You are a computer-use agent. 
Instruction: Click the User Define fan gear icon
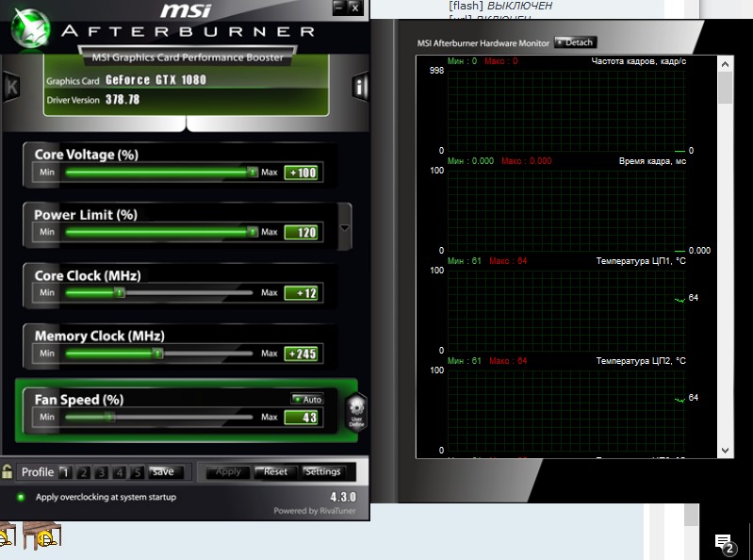pyautogui.click(x=355, y=412)
